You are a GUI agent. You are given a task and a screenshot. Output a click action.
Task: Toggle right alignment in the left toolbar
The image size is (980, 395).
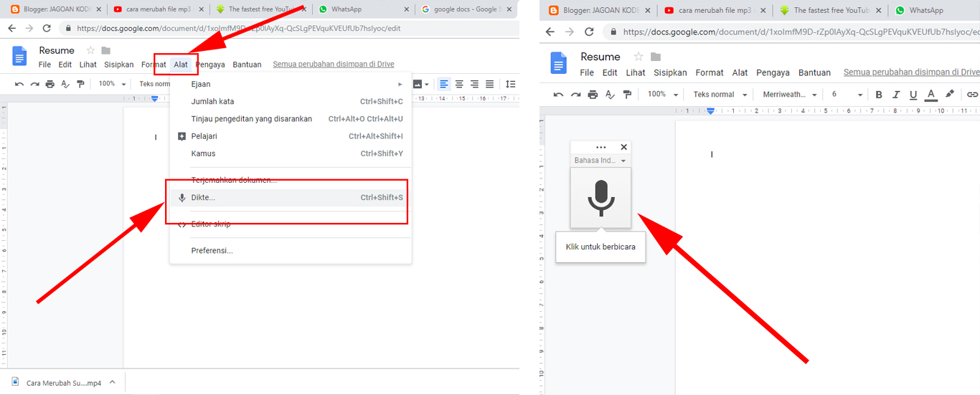click(x=474, y=84)
